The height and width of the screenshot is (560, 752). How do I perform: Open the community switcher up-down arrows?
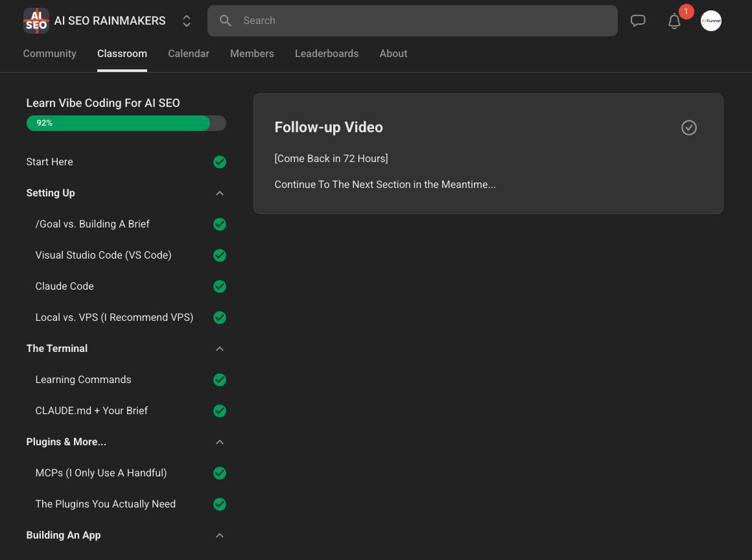(187, 21)
